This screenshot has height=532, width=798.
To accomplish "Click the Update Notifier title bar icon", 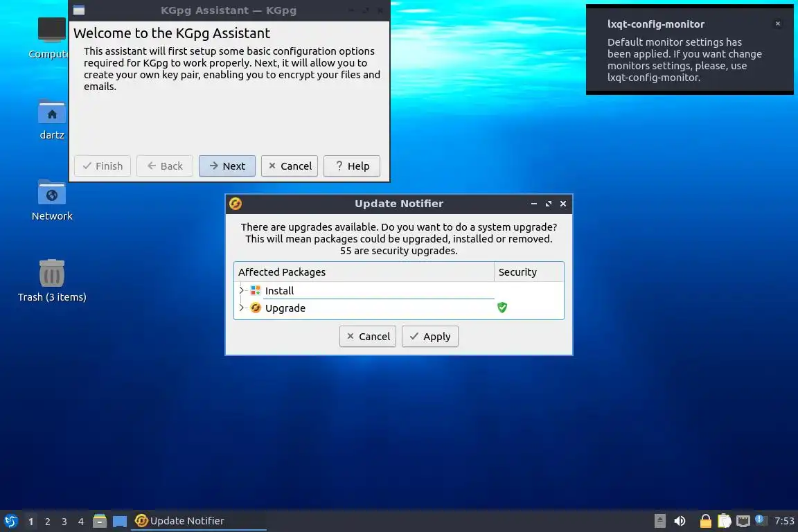I will (x=236, y=204).
